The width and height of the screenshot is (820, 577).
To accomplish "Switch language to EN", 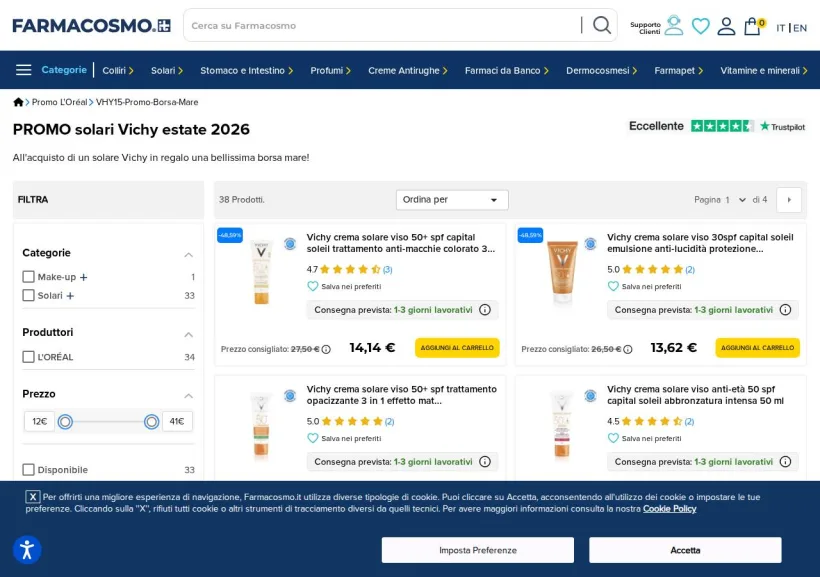I will click(x=800, y=28).
